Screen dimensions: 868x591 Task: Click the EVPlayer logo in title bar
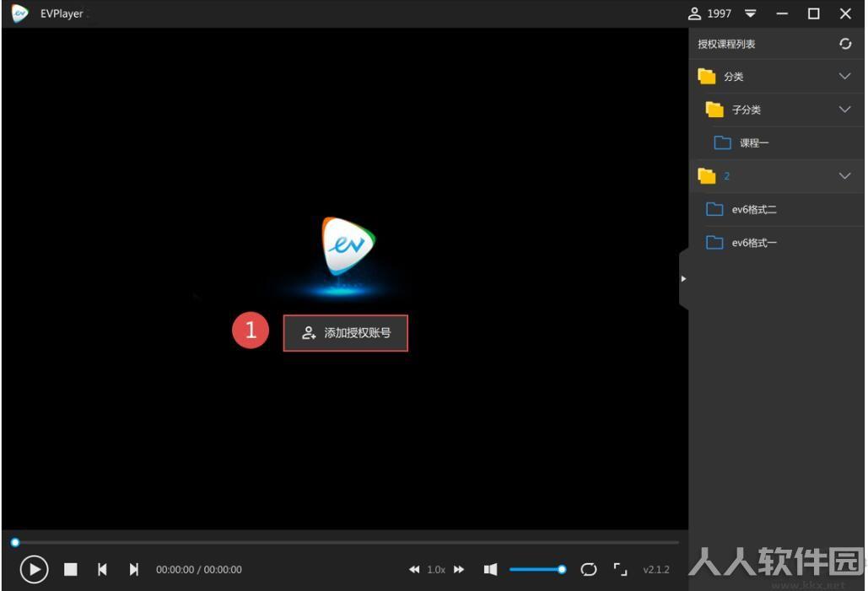[x=19, y=13]
